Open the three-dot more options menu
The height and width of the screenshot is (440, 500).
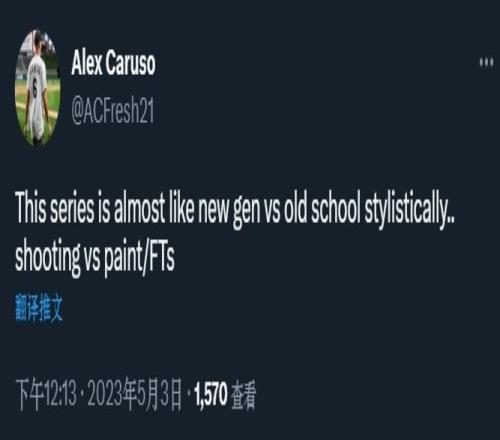click(x=486, y=63)
